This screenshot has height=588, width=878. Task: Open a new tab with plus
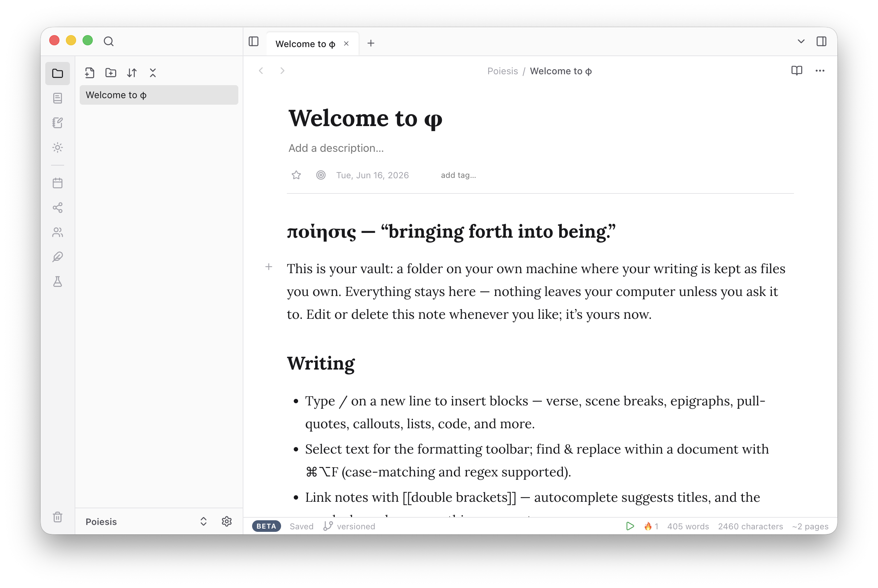tap(371, 43)
